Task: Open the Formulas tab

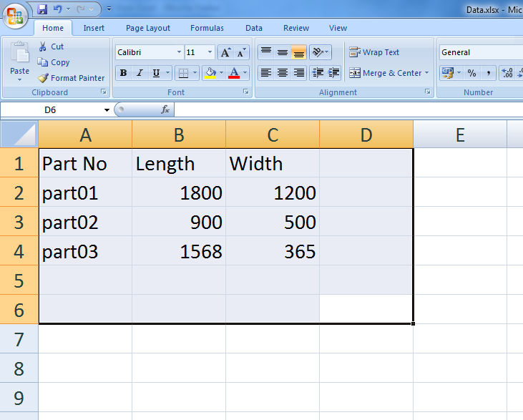Action: (x=207, y=28)
